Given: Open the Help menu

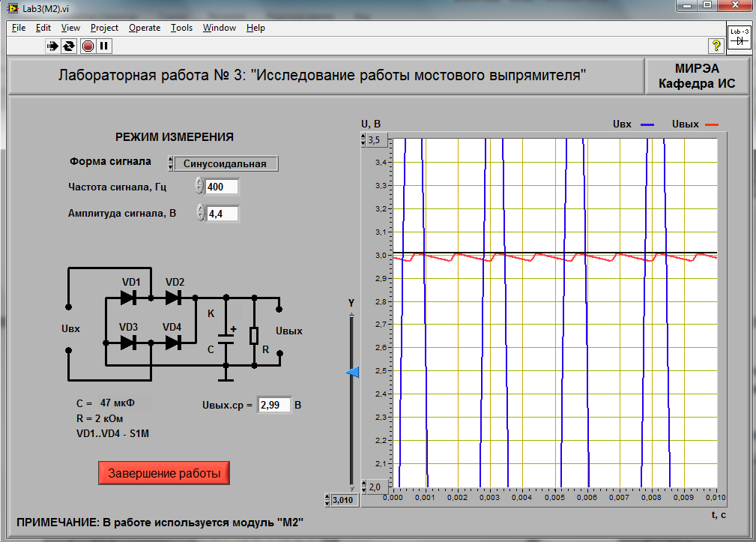Looking at the screenshot, I should click(x=255, y=28).
